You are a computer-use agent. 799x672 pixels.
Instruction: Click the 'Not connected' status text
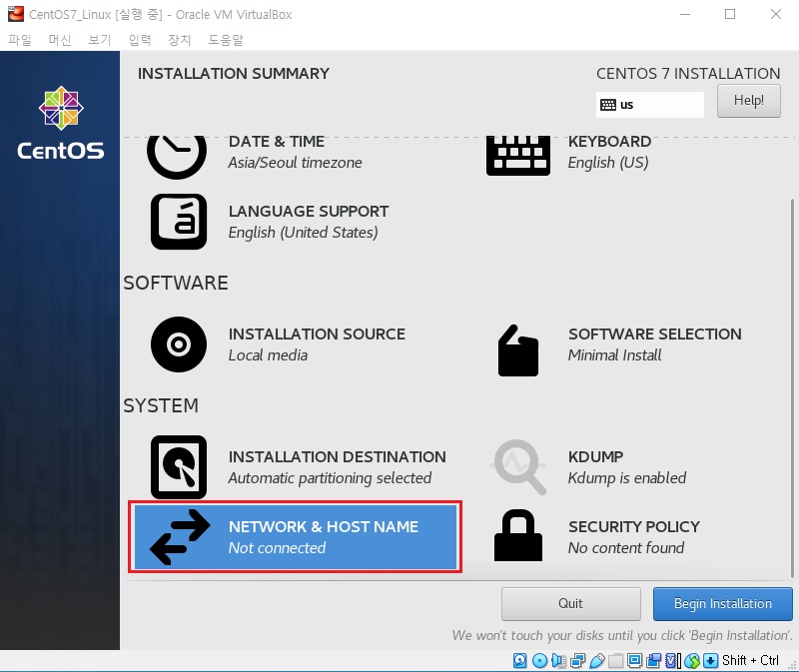coord(277,548)
